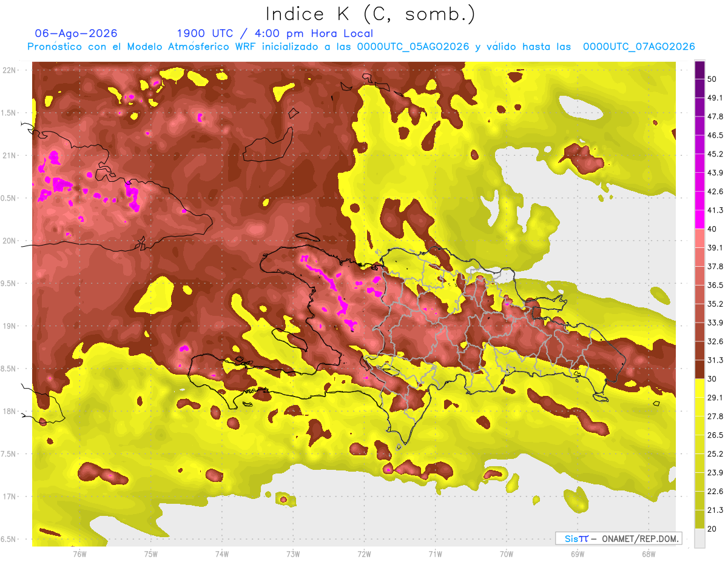Screen dimensions: 728x562
Task: Click the colorbar value "50"
Action: click(x=712, y=79)
